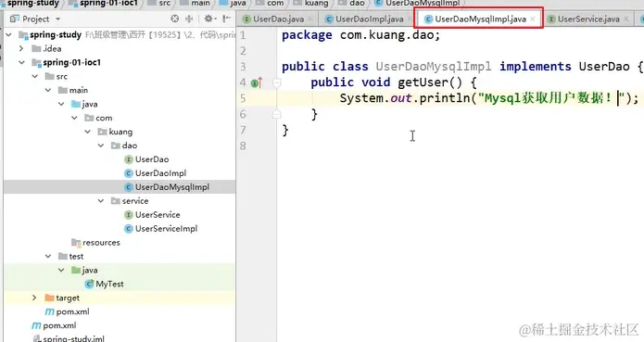The image size is (644, 342).
Task: Toggle the fold marker on line 6
Action: (x=277, y=114)
